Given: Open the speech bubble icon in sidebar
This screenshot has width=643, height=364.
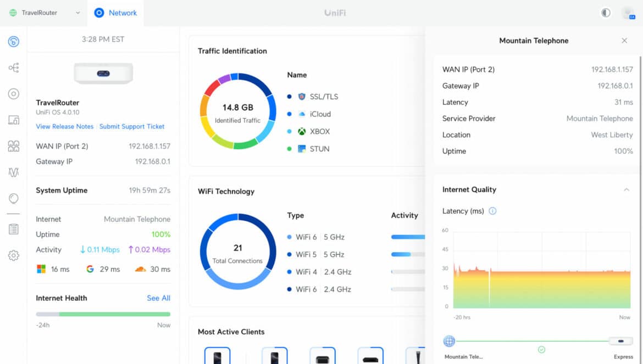Looking at the screenshot, I should 14,199.
